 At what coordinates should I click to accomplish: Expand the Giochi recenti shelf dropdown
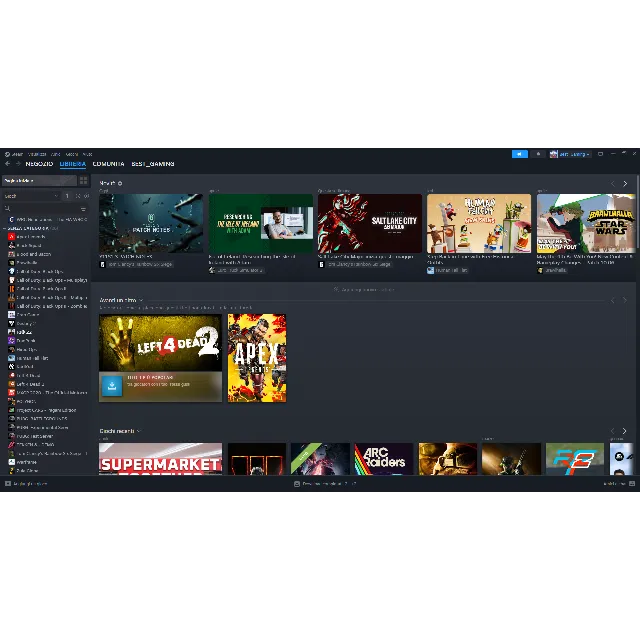tap(139, 431)
